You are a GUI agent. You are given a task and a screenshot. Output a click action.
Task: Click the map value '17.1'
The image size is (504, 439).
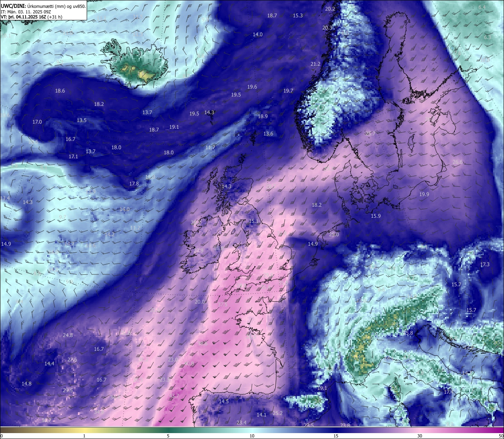click(x=74, y=157)
